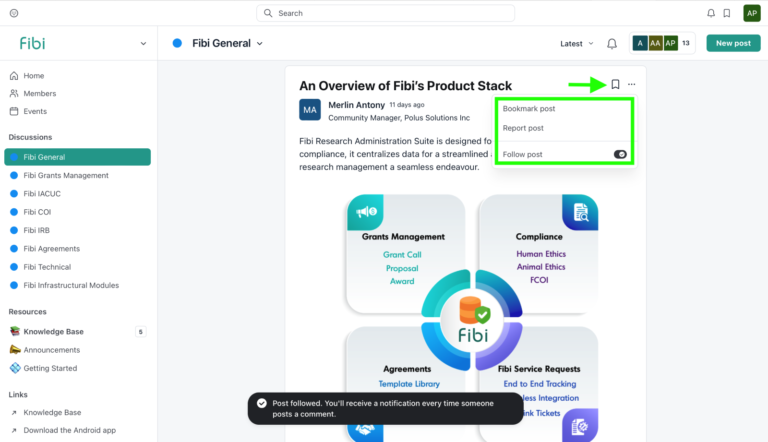Click member avatar labeled AA

point(655,43)
